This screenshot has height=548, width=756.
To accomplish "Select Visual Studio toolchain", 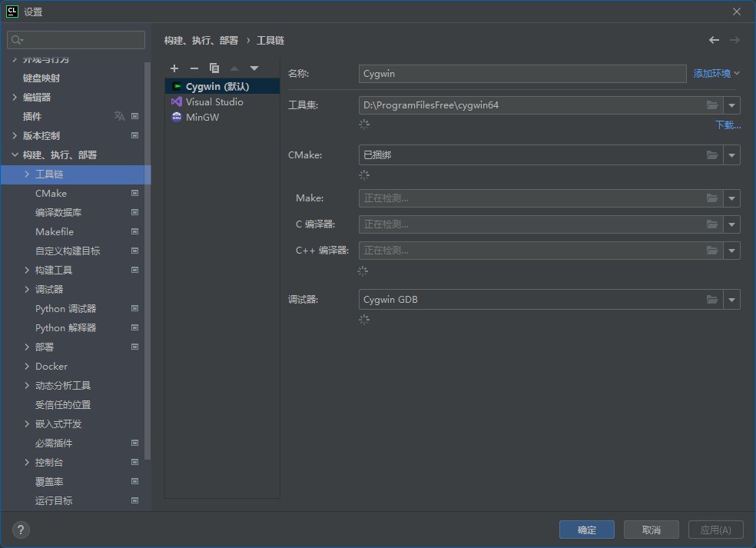I will pos(222,101).
